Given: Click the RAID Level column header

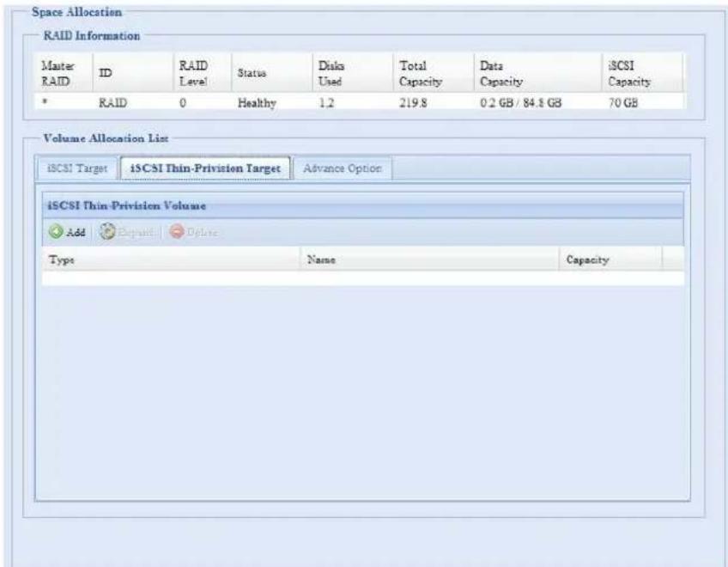Looking at the screenshot, I should coord(203,73).
